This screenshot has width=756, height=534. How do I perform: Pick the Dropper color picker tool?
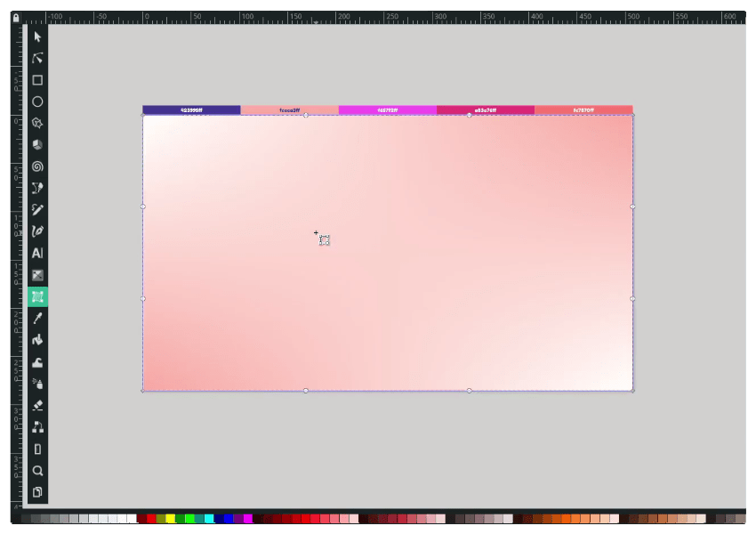pyautogui.click(x=37, y=318)
